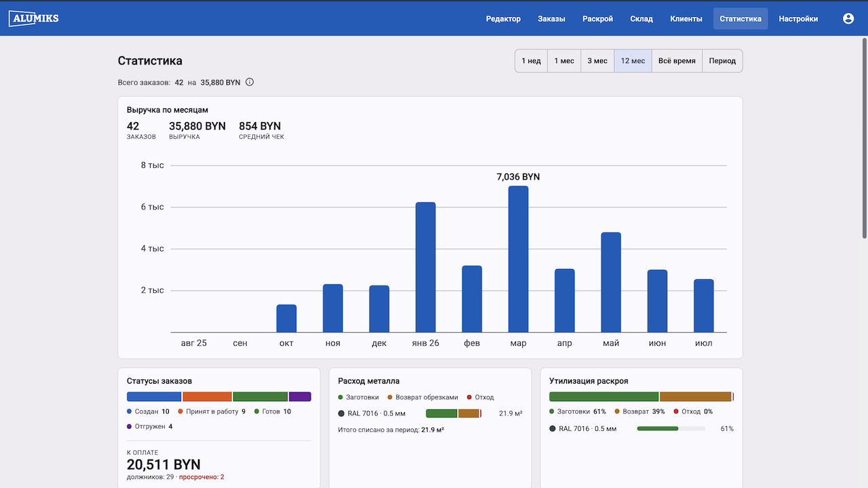This screenshot has width=868, height=488.
Task: Select the 1 нед period toggle
Action: (531, 61)
